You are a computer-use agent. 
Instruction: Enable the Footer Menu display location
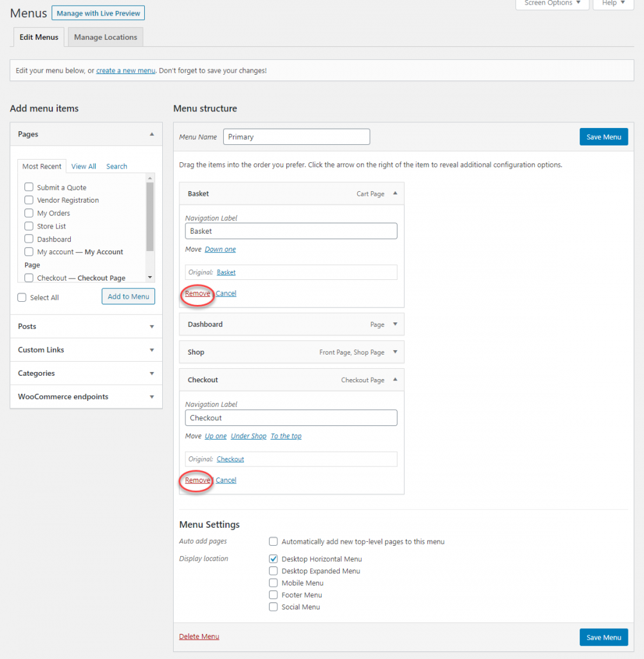click(273, 595)
